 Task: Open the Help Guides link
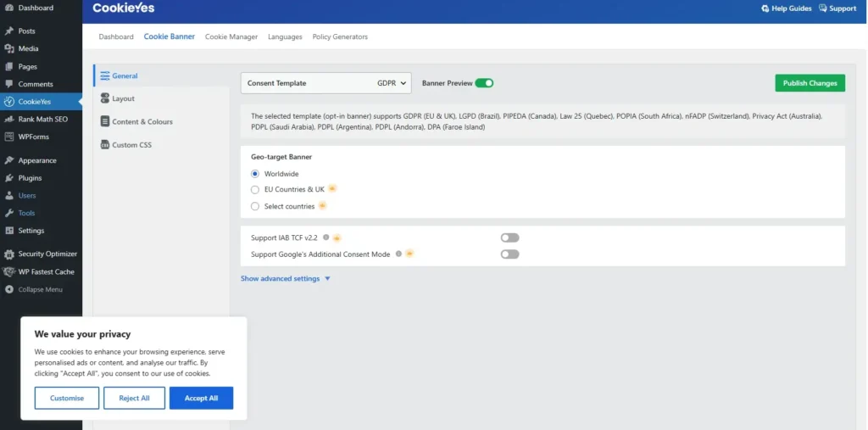pos(787,8)
